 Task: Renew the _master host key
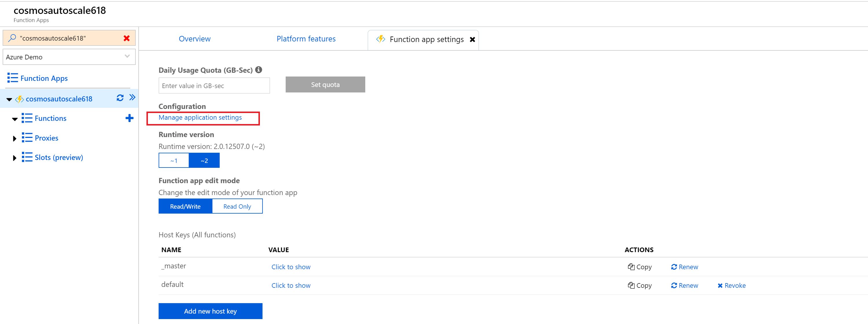(685, 267)
